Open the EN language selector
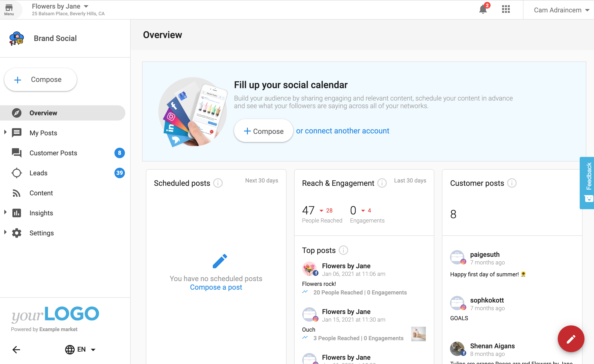The height and width of the screenshot is (364, 594). tap(80, 349)
